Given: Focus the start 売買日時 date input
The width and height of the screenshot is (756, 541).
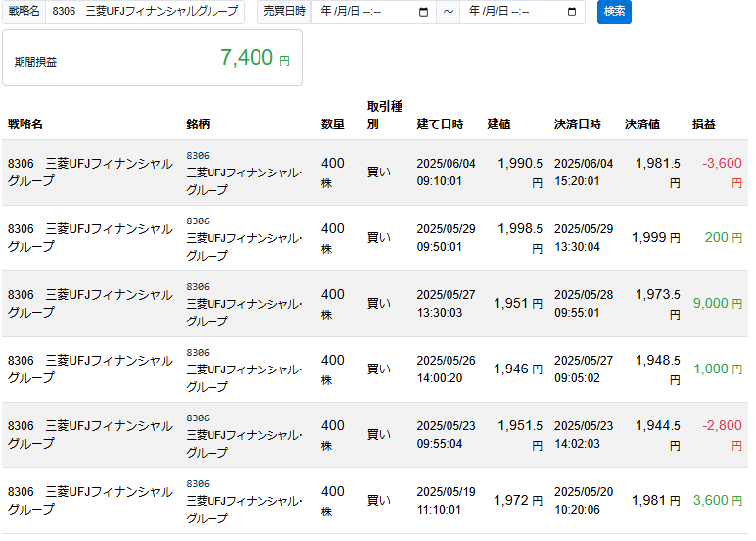Looking at the screenshot, I should [374, 11].
